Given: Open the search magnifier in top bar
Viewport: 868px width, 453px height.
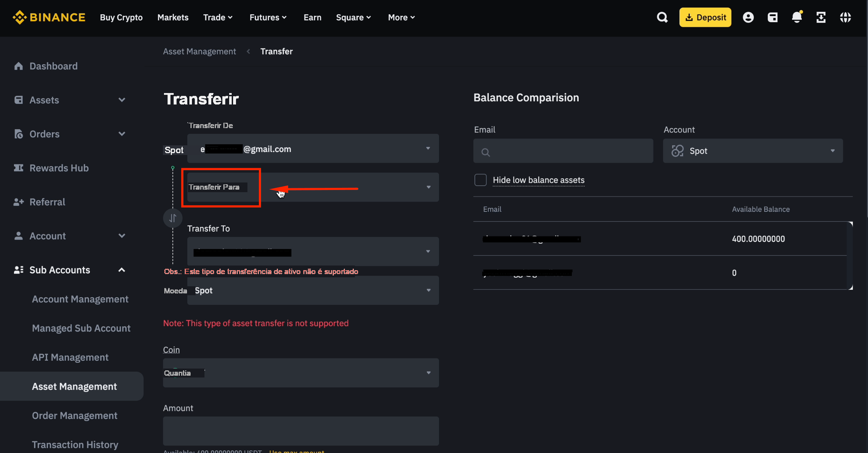Looking at the screenshot, I should (662, 17).
